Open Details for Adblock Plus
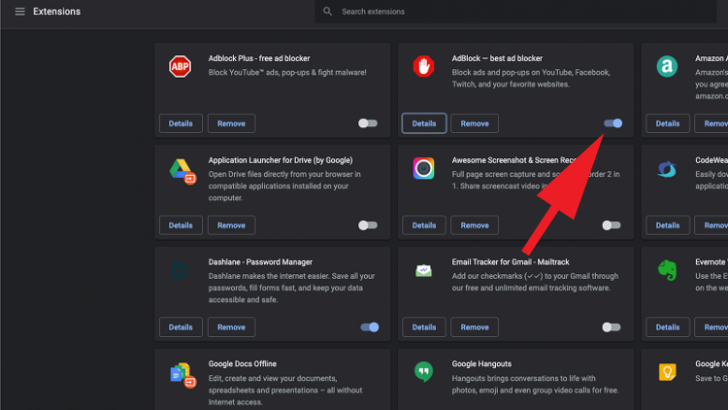The width and height of the screenshot is (728, 410). [x=181, y=124]
